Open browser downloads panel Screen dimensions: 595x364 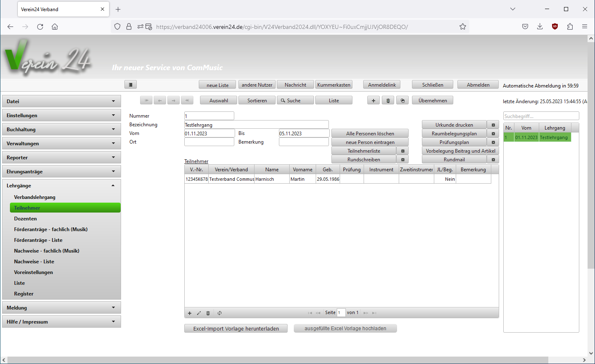tap(540, 26)
